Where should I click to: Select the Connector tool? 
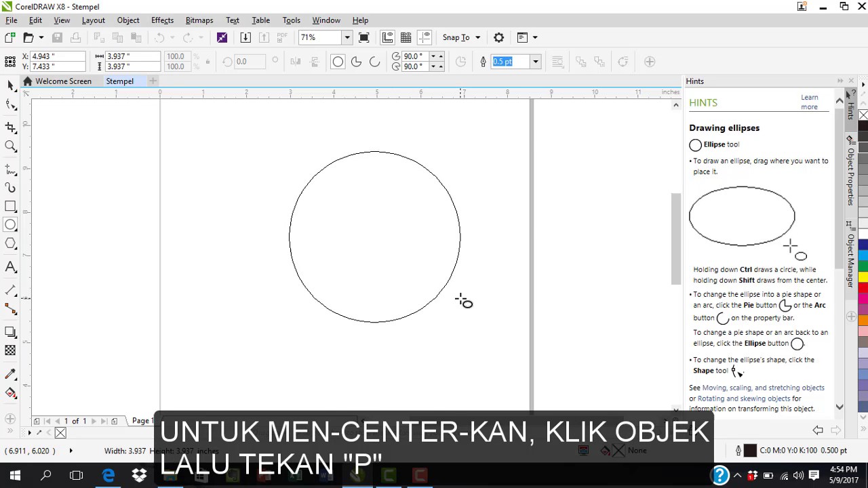click(10, 308)
